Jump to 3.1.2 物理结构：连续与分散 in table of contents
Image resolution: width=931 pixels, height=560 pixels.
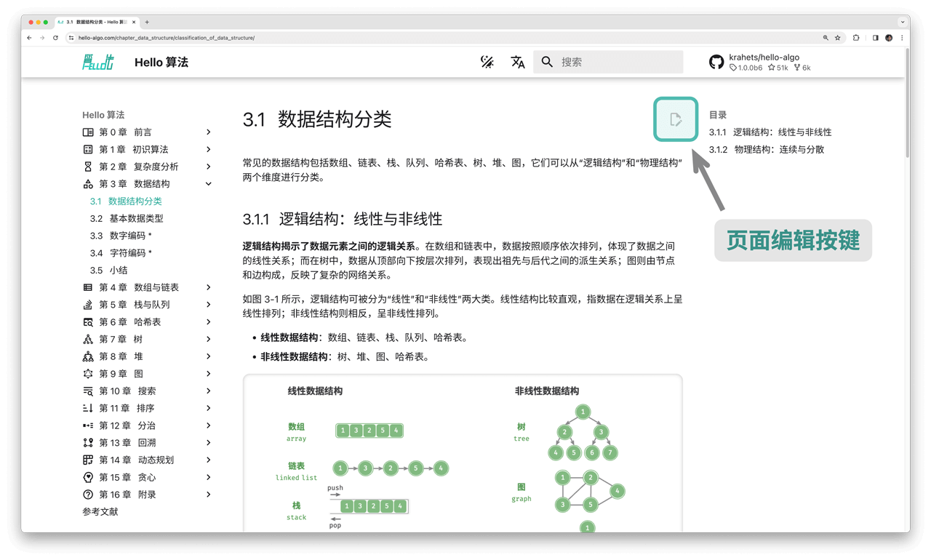tap(767, 150)
